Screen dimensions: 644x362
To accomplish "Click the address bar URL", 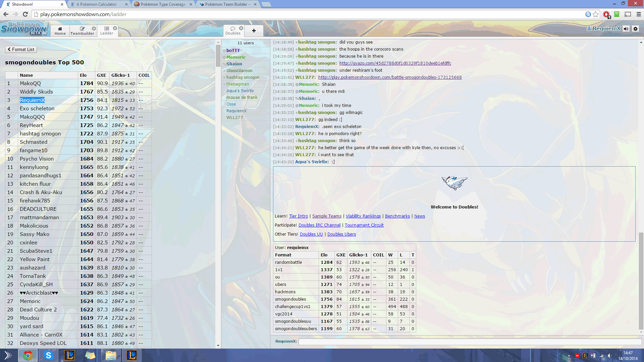I will click(x=83, y=14).
